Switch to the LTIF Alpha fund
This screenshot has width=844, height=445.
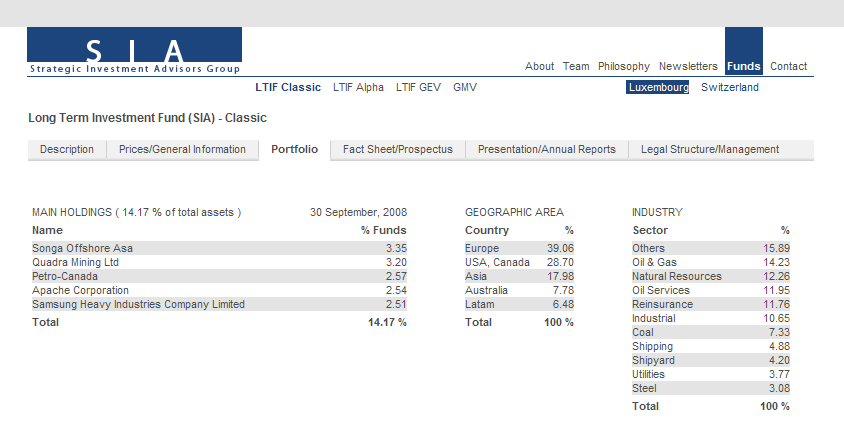coord(358,87)
